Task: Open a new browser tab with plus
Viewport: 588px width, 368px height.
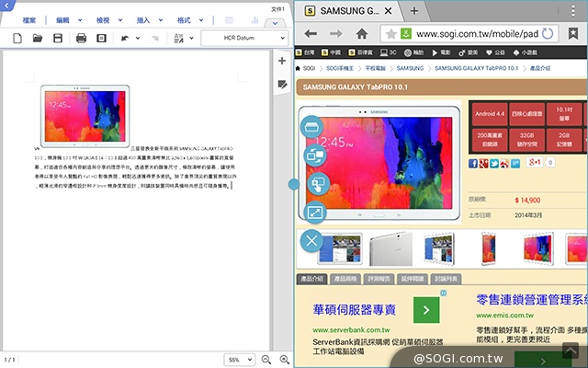Action: click(414, 11)
